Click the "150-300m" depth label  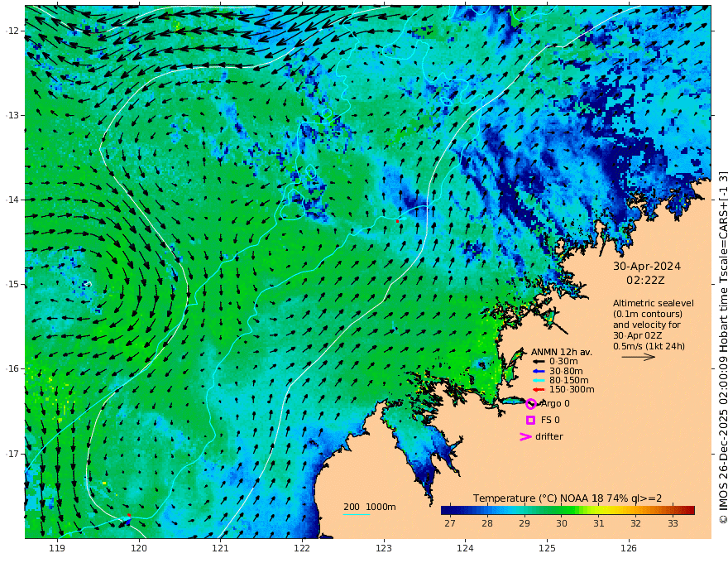pyautogui.click(x=572, y=389)
